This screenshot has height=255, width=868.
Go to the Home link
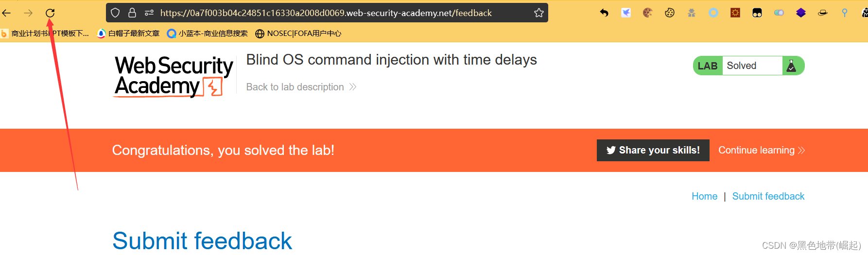pos(704,196)
